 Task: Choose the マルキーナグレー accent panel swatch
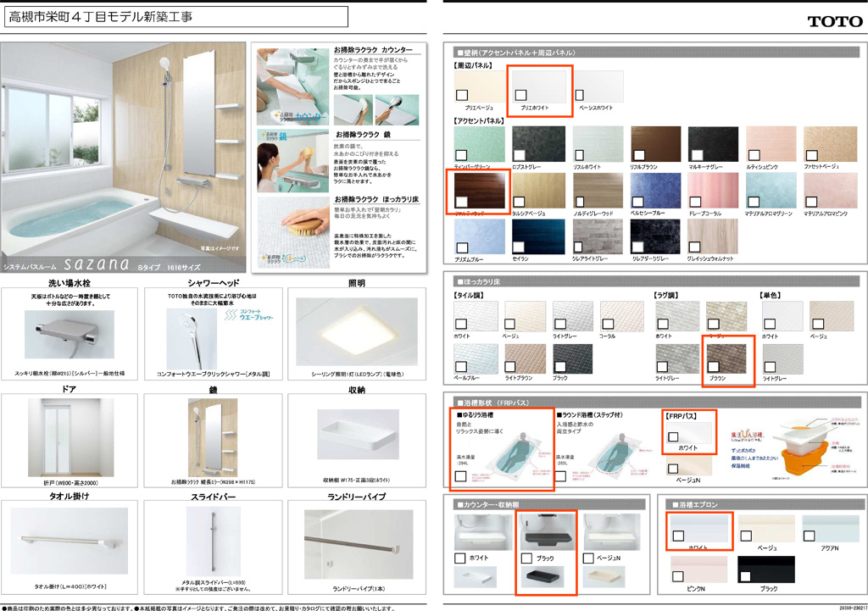point(713,144)
